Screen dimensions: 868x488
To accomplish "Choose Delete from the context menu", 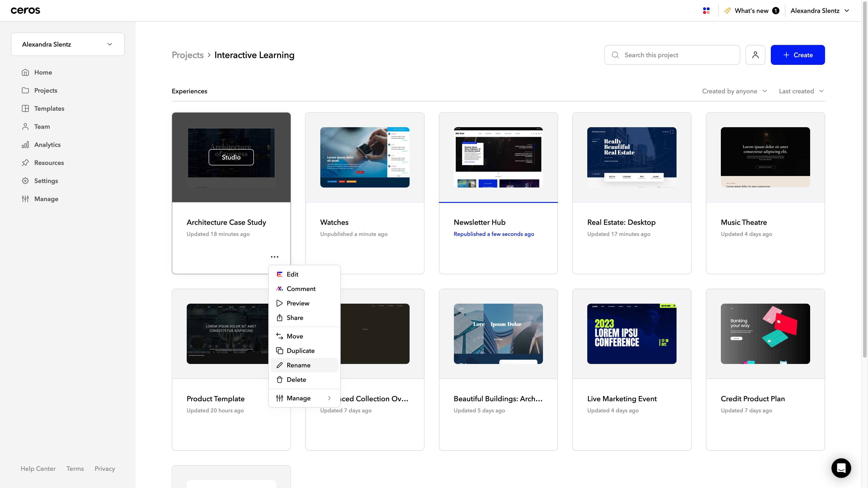I will (304, 380).
